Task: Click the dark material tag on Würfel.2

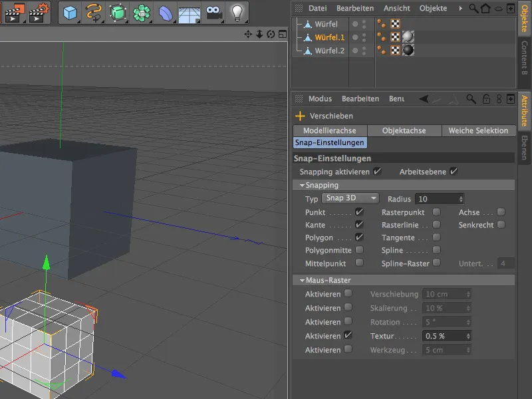Action: click(408, 50)
